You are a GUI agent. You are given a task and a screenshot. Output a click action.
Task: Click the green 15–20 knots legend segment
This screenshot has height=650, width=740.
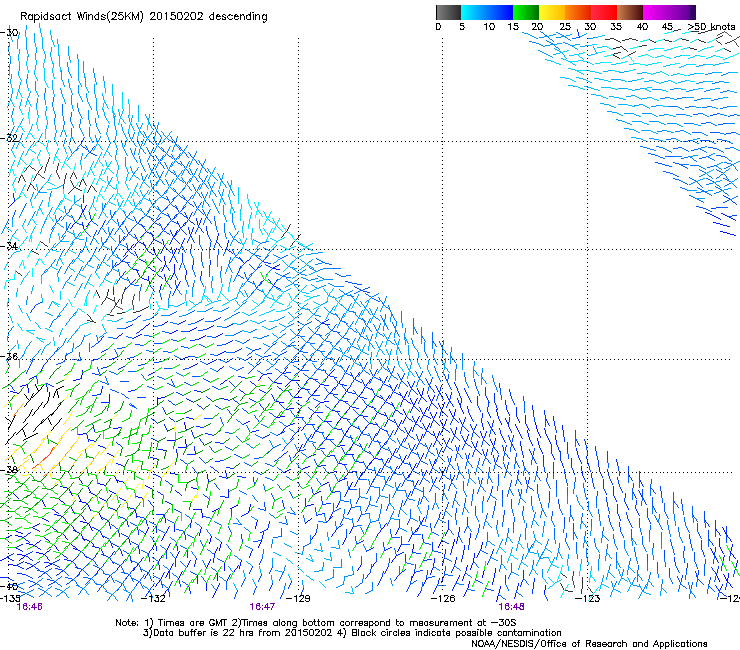526,12
